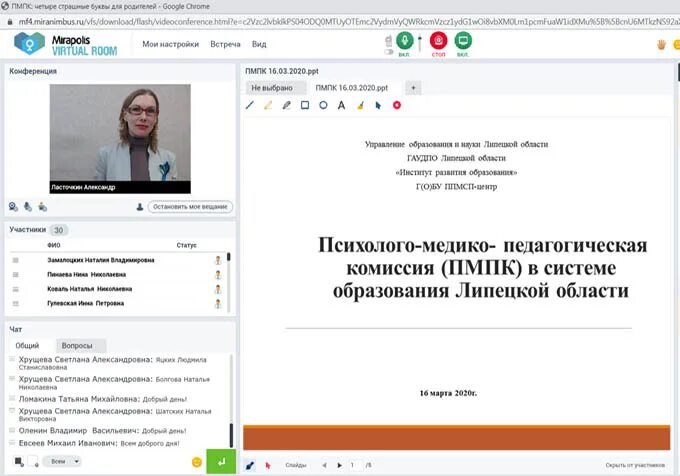Select the circle shape tool
The image size is (680, 476).
click(x=323, y=105)
